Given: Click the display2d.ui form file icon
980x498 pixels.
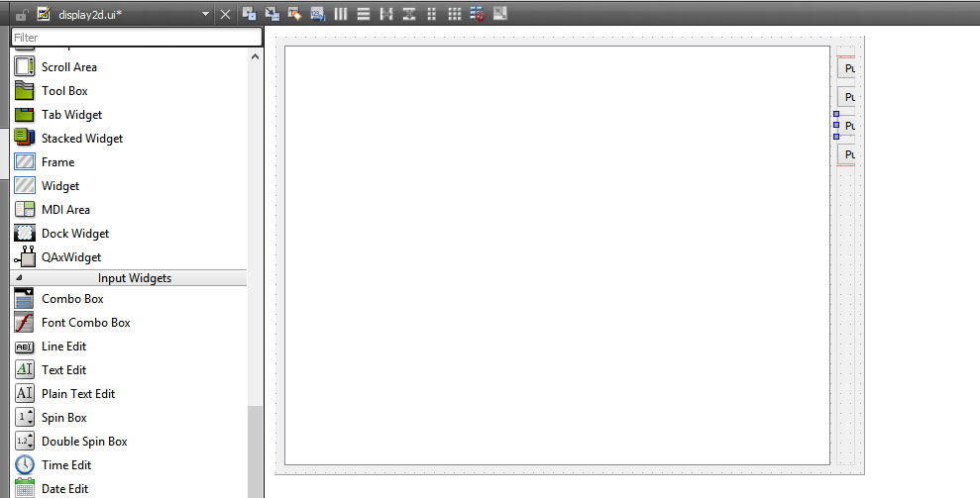Looking at the screenshot, I should 44,14.
